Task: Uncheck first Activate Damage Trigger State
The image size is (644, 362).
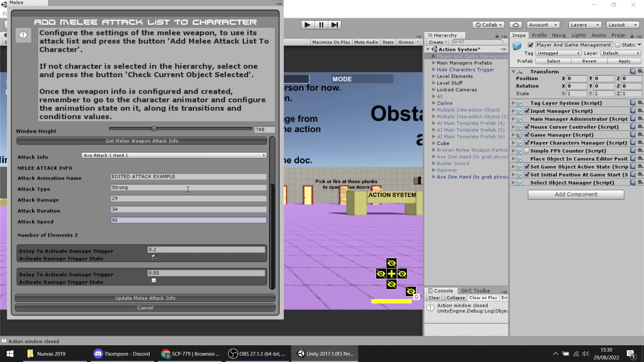Action: [x=154, y=257]
